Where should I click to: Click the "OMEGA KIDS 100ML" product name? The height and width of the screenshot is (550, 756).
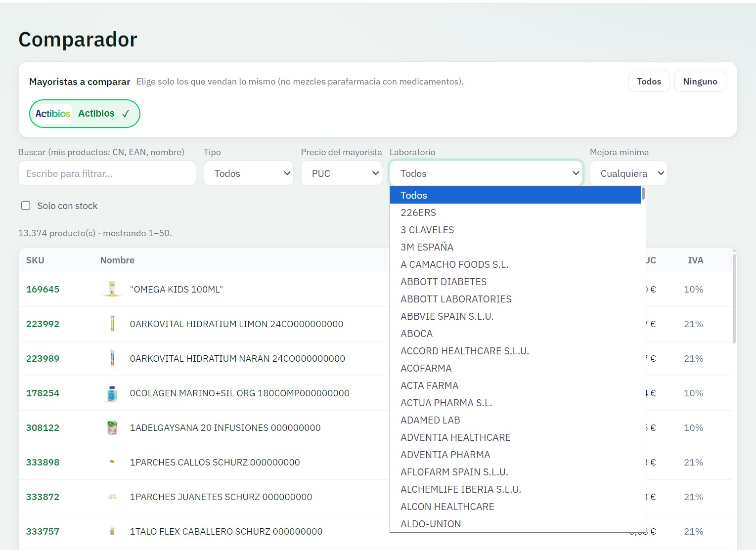(x=177, y=290)
